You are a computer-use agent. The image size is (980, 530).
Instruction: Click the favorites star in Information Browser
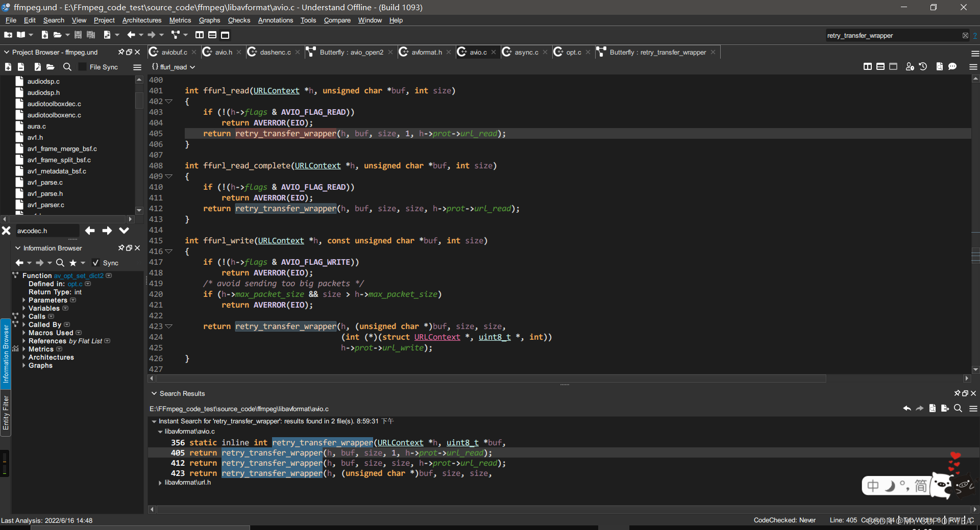point(73,263)
